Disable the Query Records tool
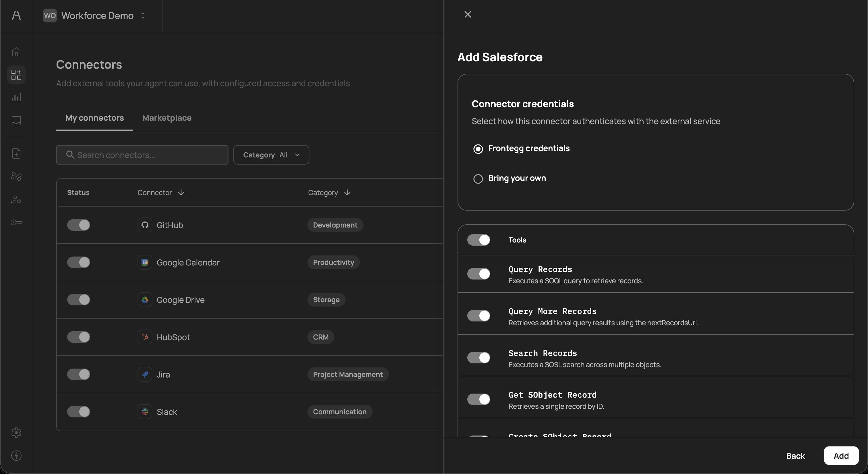This screenshot has width=868, height=474. click(478, 273)
